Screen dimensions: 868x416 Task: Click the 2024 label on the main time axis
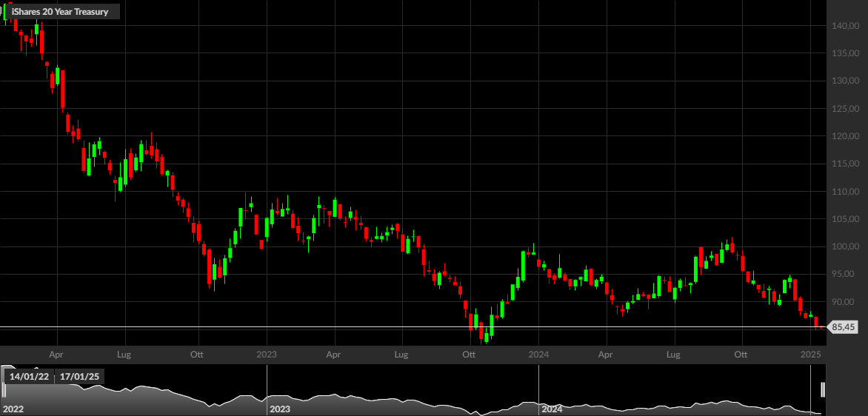tap(538, 355)
